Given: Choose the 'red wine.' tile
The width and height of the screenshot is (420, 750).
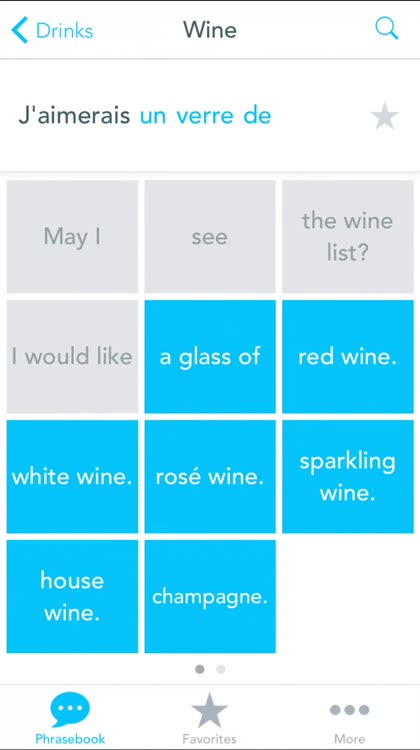Looking at the screenshot, I should 348,356.
